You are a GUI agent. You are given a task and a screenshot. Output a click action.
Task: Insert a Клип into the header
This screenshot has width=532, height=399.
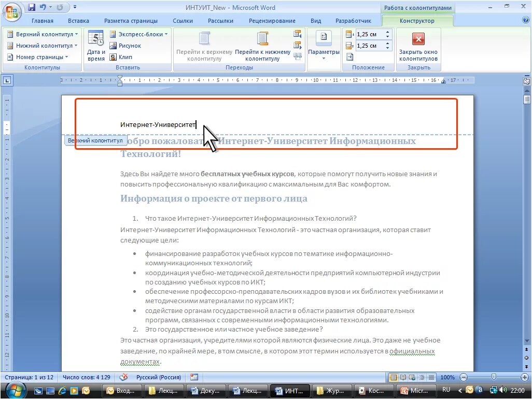click(121, 57)
